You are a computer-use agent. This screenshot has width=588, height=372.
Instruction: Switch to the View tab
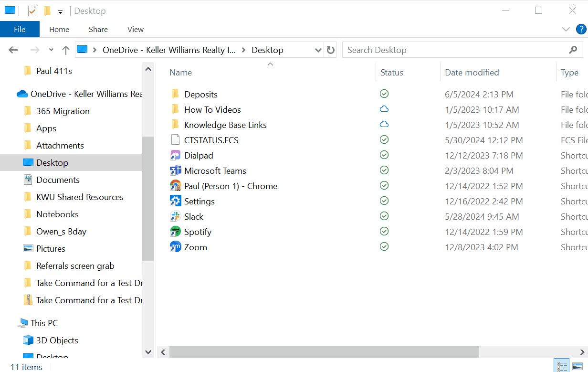click(x=135, y=29)
